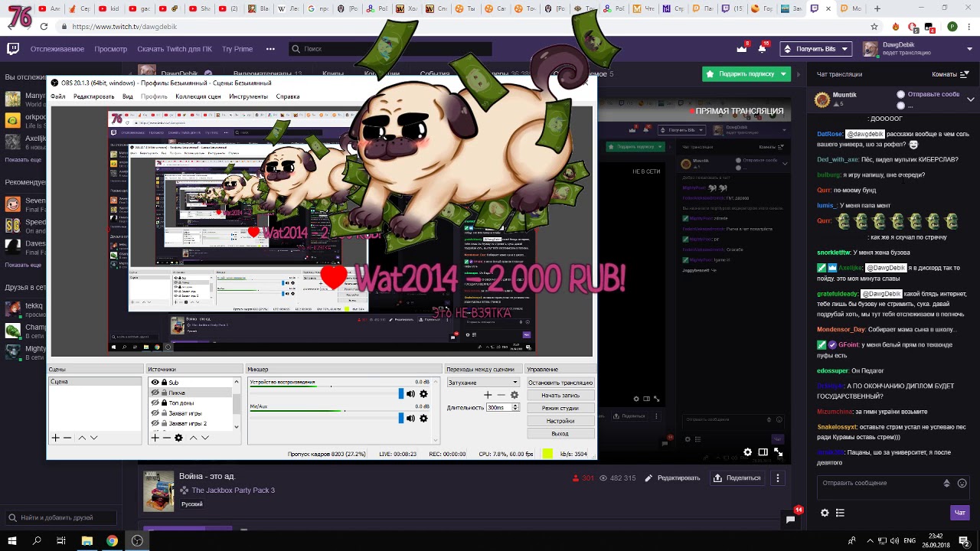980x551 pixels.
Task: Open Windows Task View on taskbar
Action: [61, 540]
